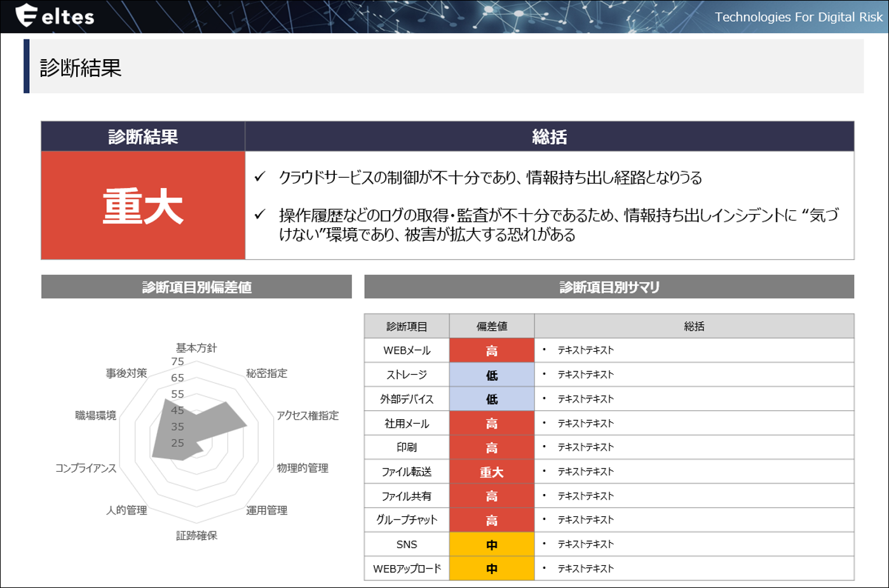Click the 偏差値 column header

[x=491, y=326]
